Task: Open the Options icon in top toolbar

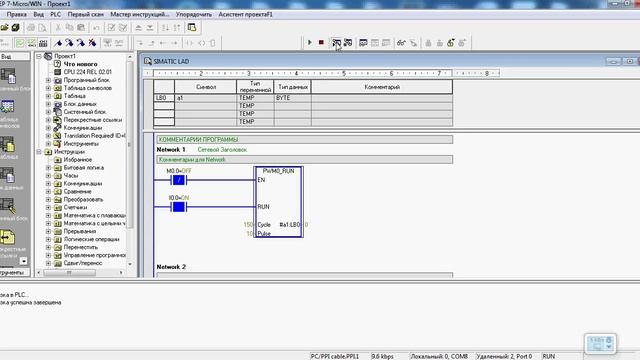Action: point(192,28)
